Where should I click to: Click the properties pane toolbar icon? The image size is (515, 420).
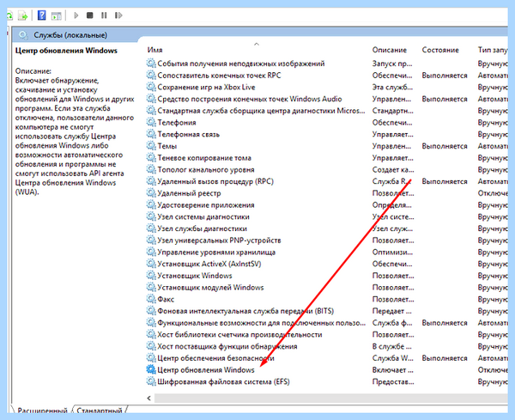[57, 15]
